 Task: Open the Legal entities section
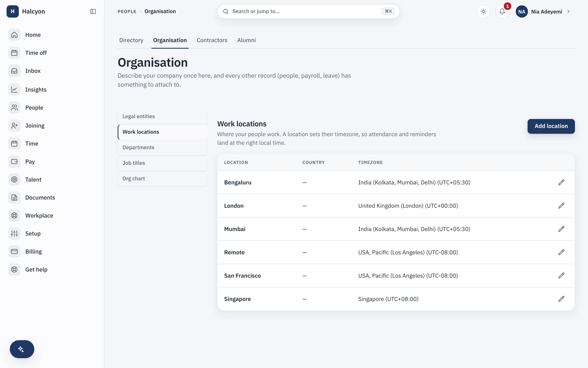[163, 116]
